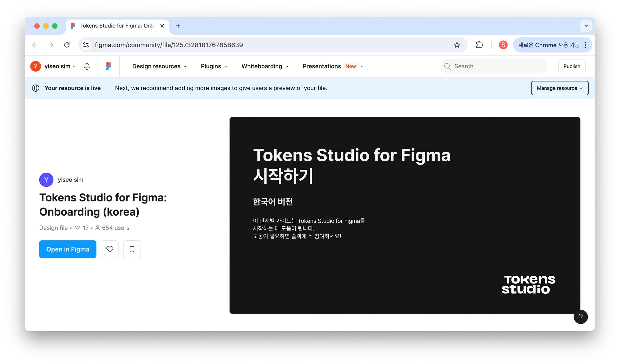Open the yiseo sim account dropdown

pyautogui.click(x=60, y=66)
